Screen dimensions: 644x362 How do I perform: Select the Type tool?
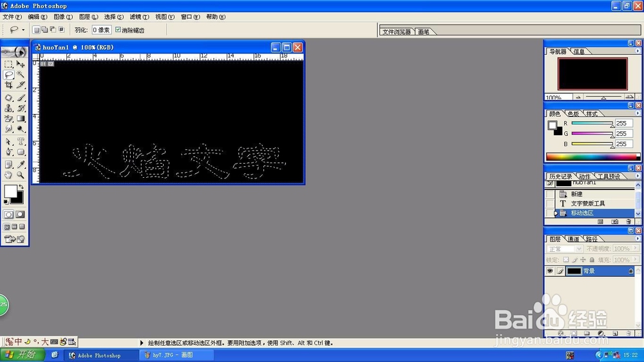click(21, 141)
